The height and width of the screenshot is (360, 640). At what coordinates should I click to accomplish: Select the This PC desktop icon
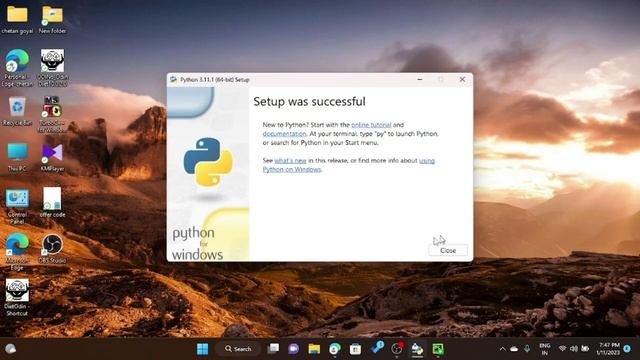click(x=17, y=157)
